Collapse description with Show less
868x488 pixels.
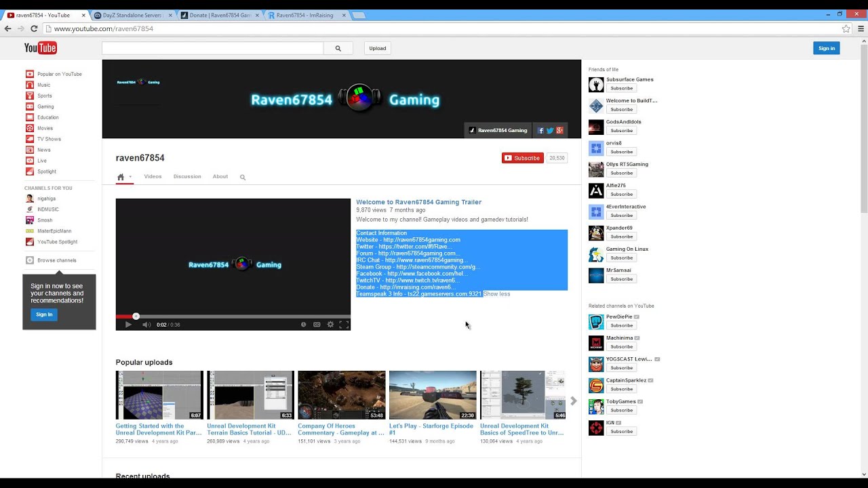point(496,294)
